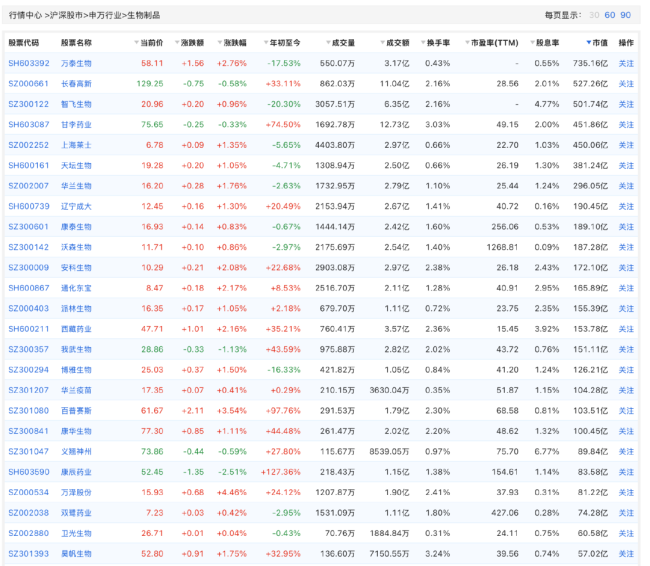Image resolution: width=650 pixels, height=566 pixels.
Task: Open 智飞生物 stock name link
Action: (75, 104)
